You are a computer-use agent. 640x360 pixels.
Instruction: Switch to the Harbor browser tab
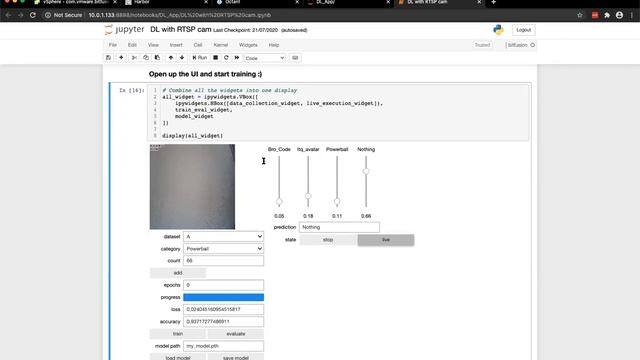(167, 2)
